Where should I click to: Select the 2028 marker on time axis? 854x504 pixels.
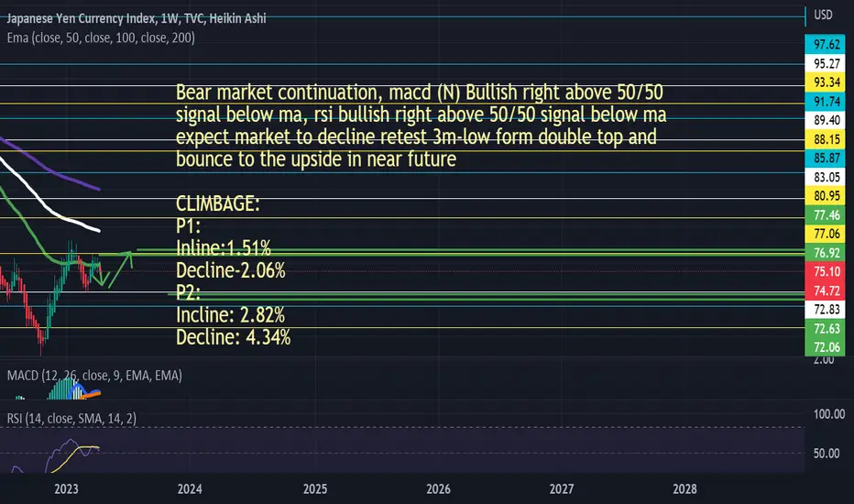tap(684, 488)
